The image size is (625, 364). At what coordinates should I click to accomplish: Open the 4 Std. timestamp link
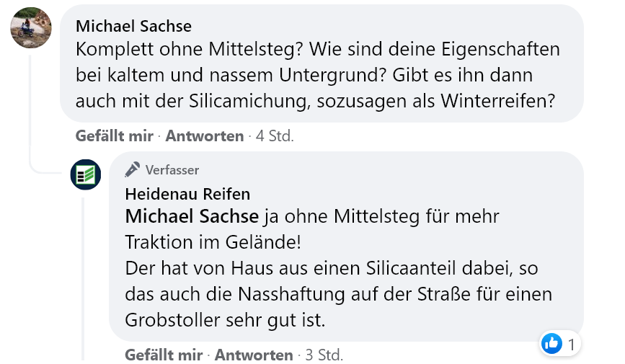[275, 136]
